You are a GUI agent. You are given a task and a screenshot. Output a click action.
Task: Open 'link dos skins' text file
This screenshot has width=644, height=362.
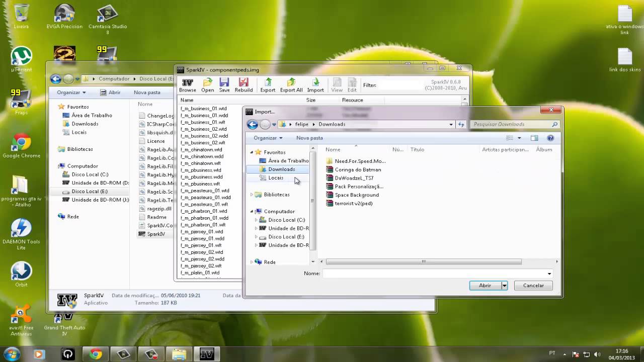(x=624, y=59)
